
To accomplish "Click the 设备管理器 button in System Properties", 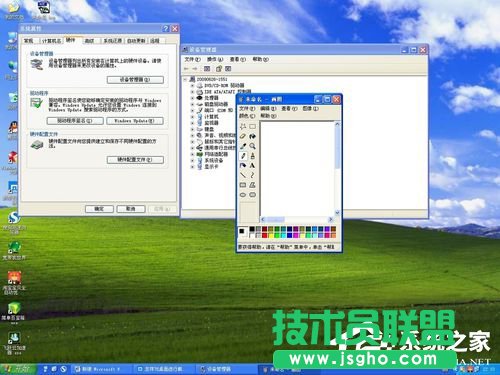I will 135,80.
